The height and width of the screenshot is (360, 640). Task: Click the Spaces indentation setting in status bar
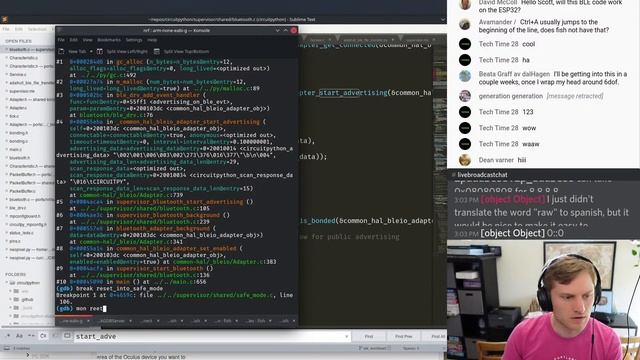click(411, 348)
